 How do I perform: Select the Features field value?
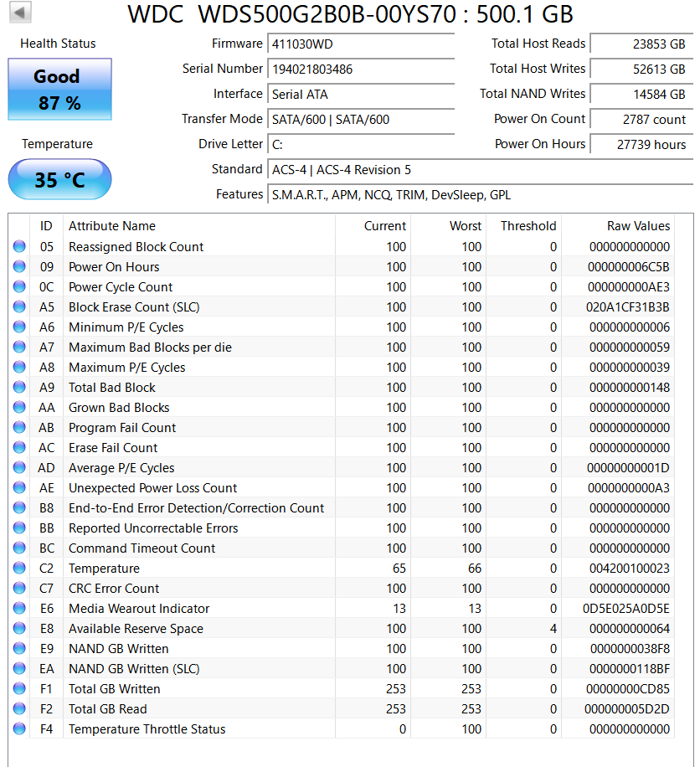pyautogui.click(x=481, y=195)
